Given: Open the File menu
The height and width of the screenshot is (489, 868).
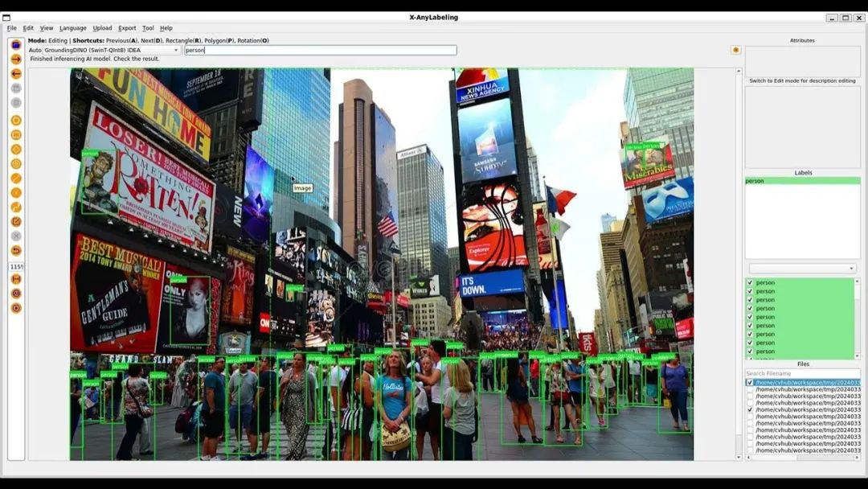Looking at the screenshot, I should (x=11, y=28).
